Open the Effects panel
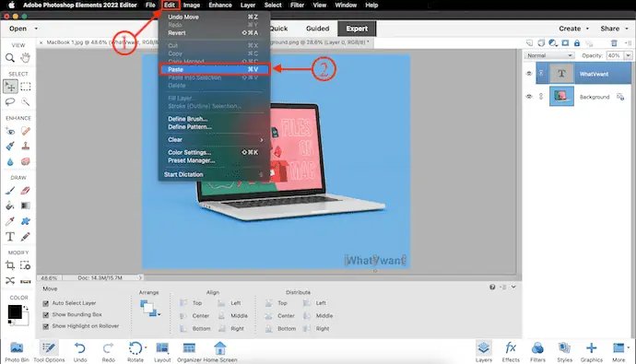Screen dimensions: 636x364 pyautogui.click(x=511, y=351)
